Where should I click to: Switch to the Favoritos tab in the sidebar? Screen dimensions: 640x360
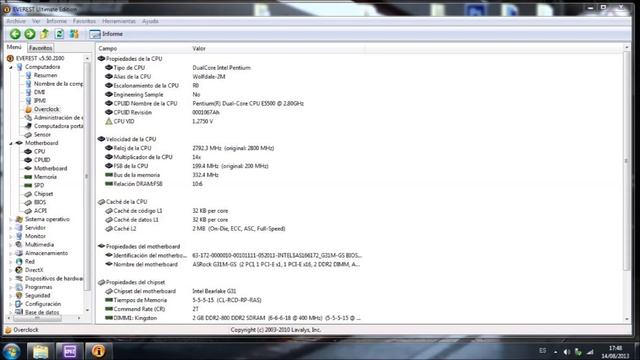pyautogui.click(x=40, y=48)
